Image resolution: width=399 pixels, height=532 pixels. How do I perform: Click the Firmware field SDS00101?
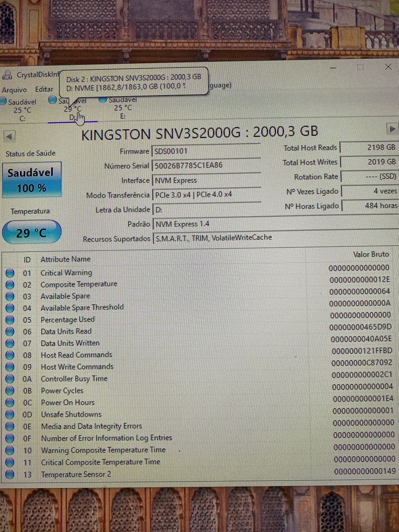206,151
